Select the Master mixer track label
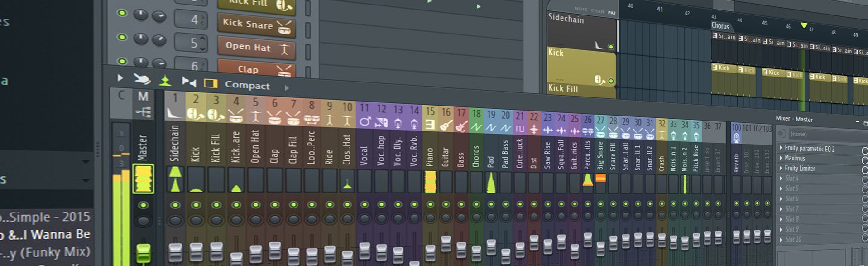 (x=143, y=147)
